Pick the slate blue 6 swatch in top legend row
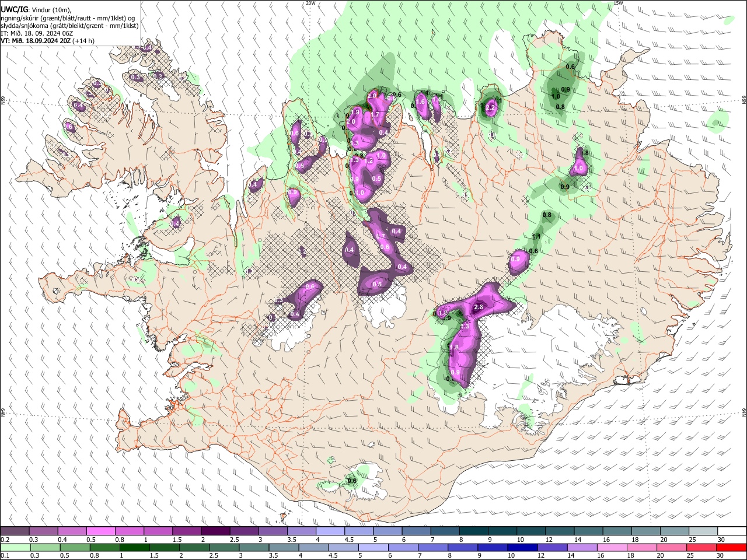The width and height of the screenshot is (747, 560). pyautogui.click(x=416, y=531)
